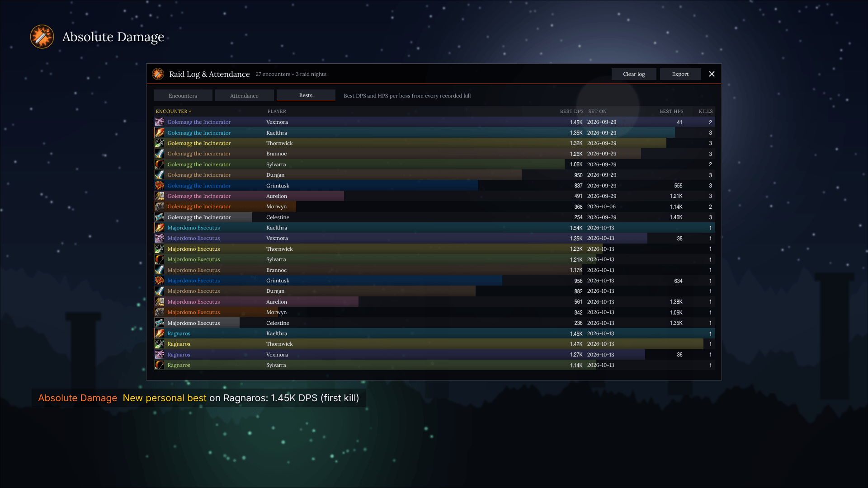Select Kaelthra's Ragnaros DPS bar row
The width and height of the screenshot is (868, 488).
[434, 333]
